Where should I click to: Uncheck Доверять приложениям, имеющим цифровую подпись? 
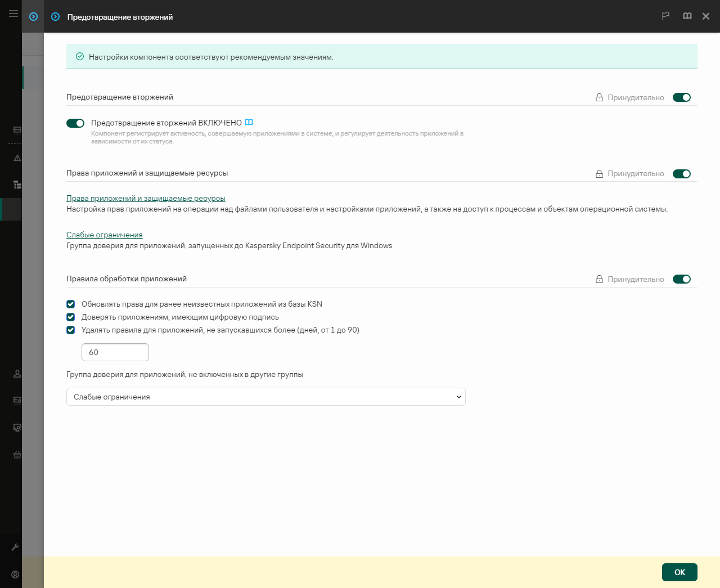71,317
